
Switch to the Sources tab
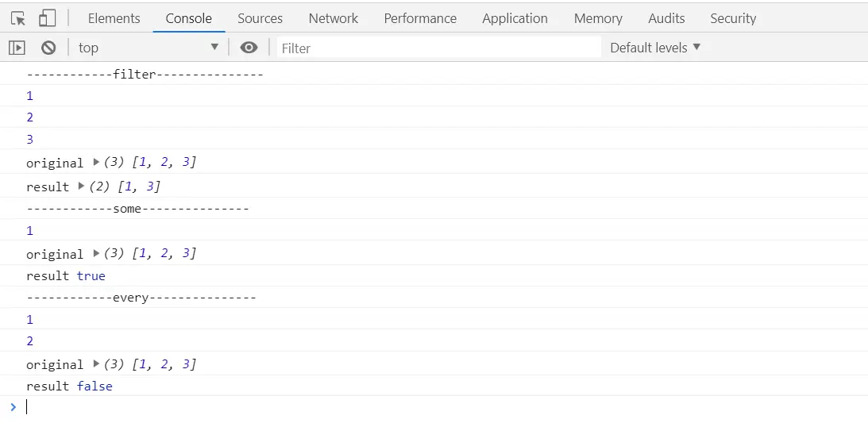click(260, 18)
